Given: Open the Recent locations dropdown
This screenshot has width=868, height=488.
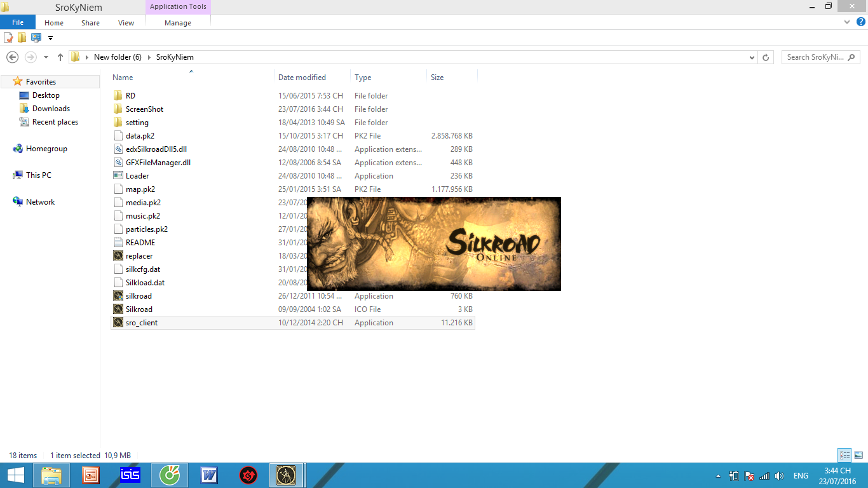Looking at the screenshot, I should pos(46,57).
